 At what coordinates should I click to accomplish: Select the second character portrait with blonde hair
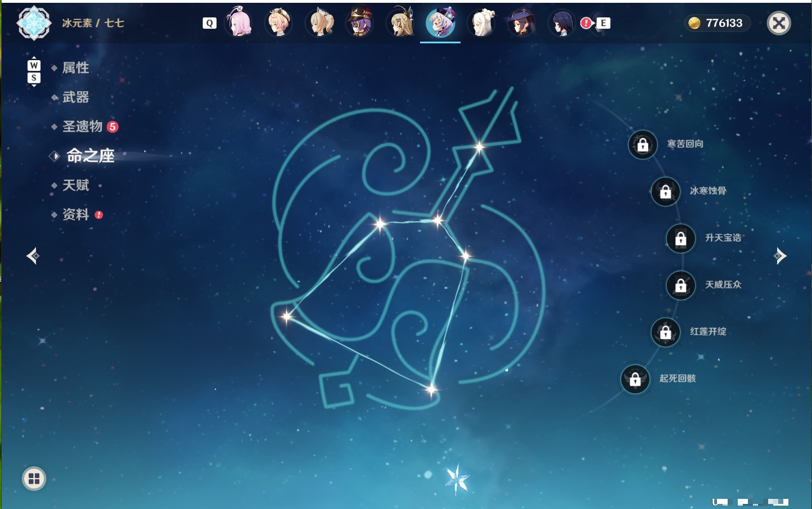(279, 22)
